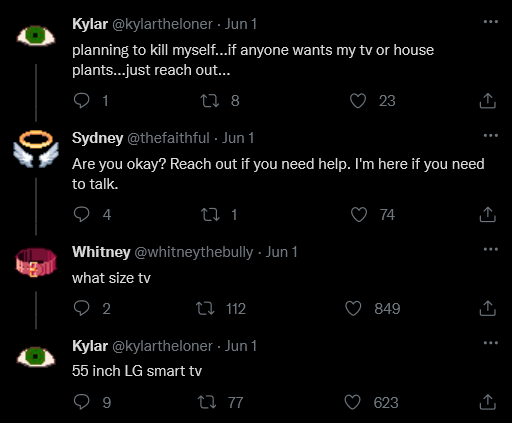Retweet Whitney's tweet with 112 retweets
Image resolution: width=512 pixels, height=423 pixels.
(205, 308)
